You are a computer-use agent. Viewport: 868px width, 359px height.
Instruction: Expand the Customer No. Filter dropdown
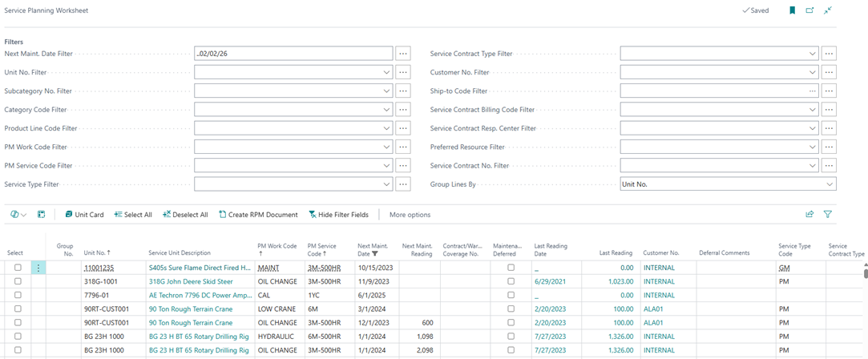(x=812, y=72)
